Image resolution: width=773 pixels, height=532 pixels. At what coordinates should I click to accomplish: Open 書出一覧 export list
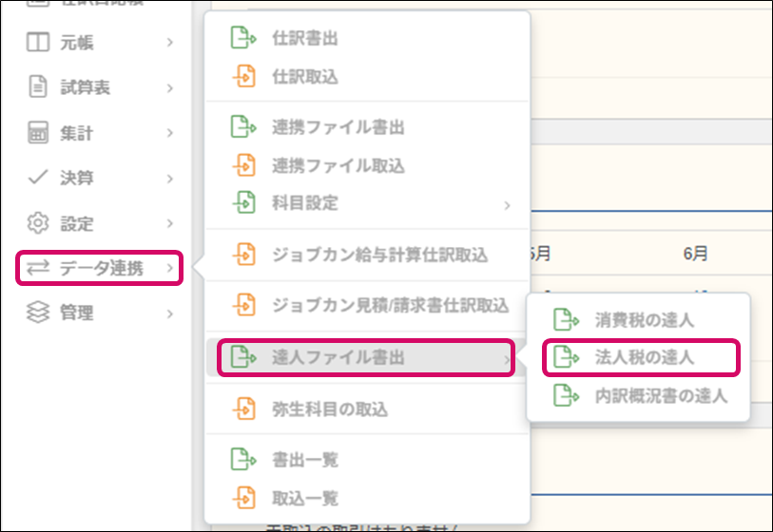click(304, 460)
